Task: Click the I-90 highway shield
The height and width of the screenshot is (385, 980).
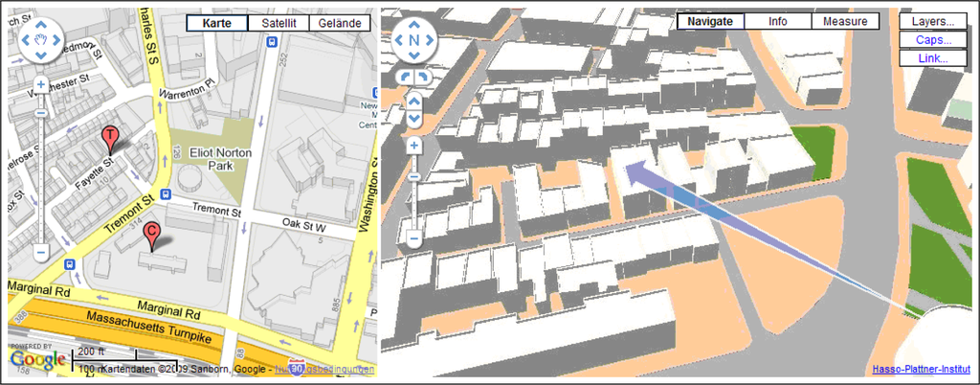Action: (299, 369)
